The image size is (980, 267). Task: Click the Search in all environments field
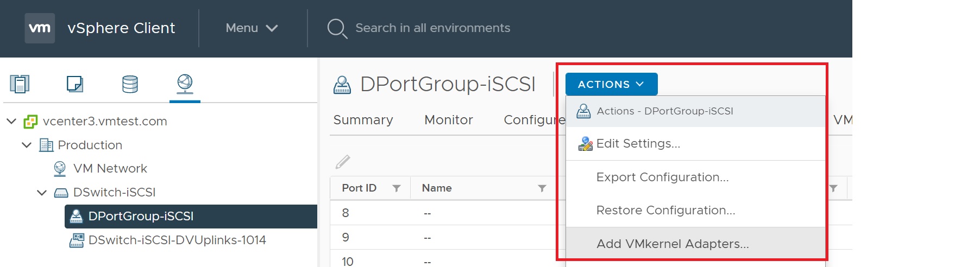click(x=432, y=28)
